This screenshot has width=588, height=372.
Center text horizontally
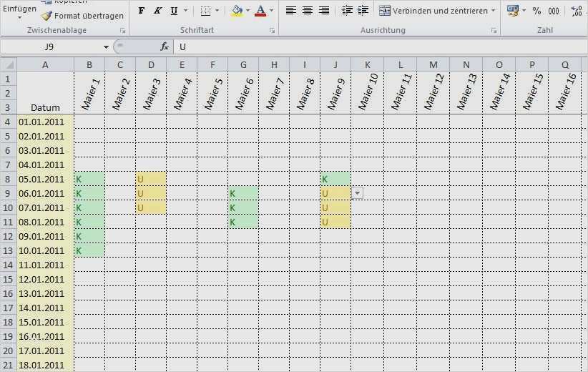point(307,11)
